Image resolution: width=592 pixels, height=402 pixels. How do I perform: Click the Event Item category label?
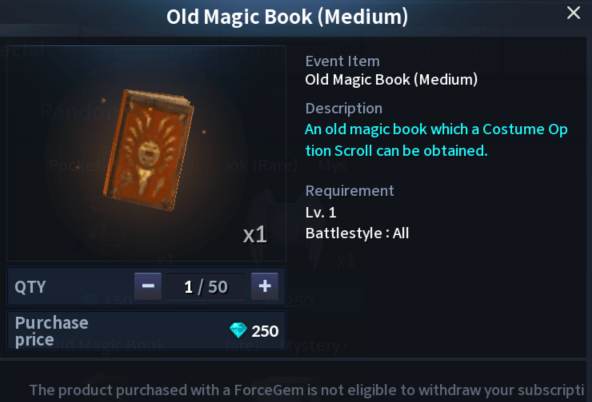point(342,61)
